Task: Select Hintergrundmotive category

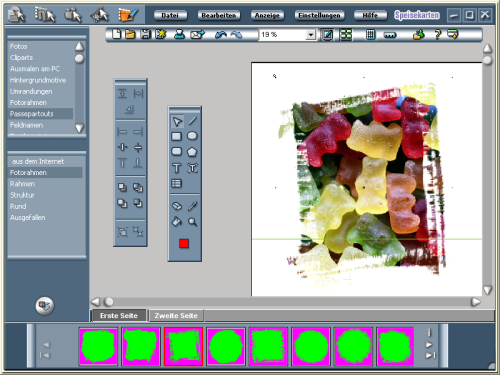Action: point(38,80)
